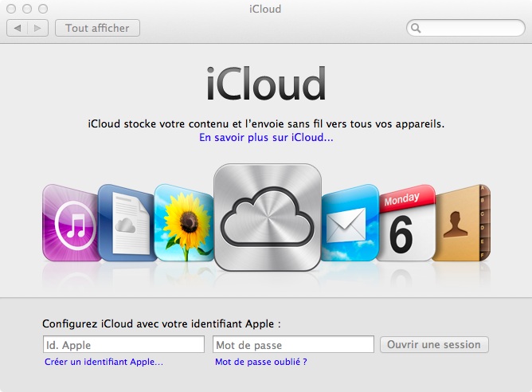Viewport: 532px width, 392px height.
Task: Click into the Mot de passe field
Action: click(x=293, y=345)
